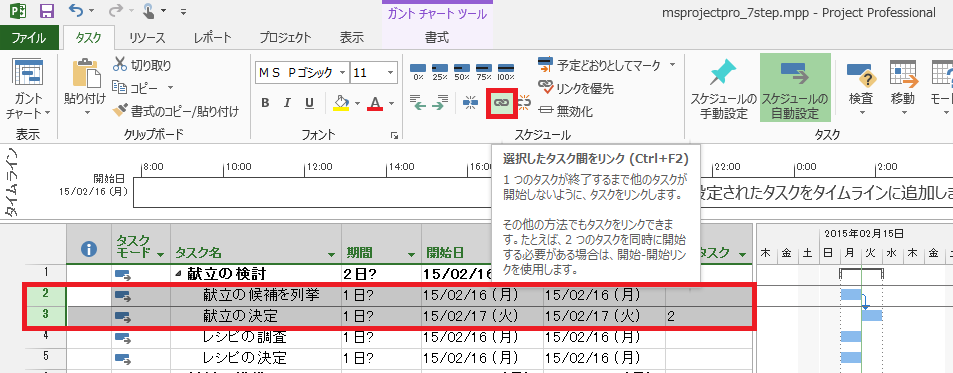Click Inactivate (無効化) command
This screenshot has width=953, height=373.
(x=566, y=111)
